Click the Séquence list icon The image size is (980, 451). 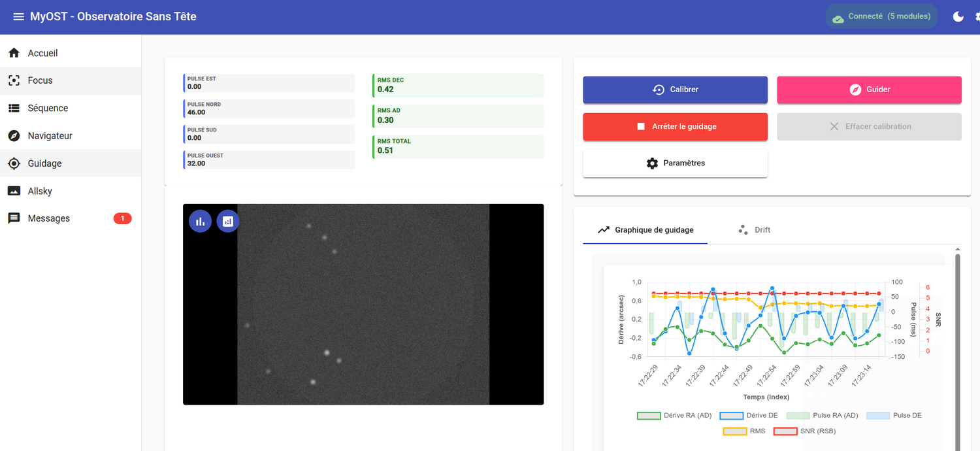coord(14,108)
